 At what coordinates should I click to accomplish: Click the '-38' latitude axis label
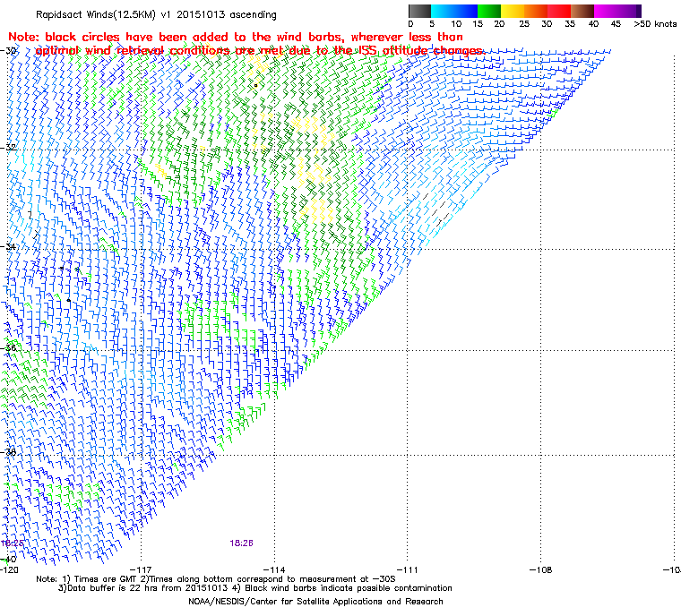coord(8,452)
